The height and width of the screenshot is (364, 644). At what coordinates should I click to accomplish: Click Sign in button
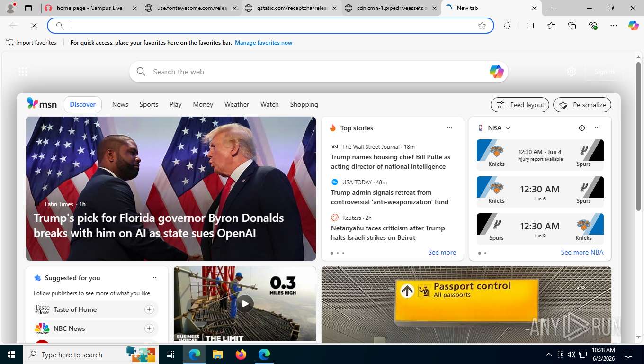tap(604, 72)
